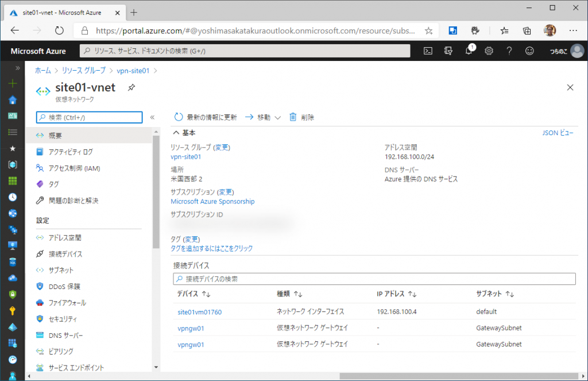This screenshot has height=381, width=588.
Task: Open Recent clock icon in left rail
Action: (x=13, y=197)
